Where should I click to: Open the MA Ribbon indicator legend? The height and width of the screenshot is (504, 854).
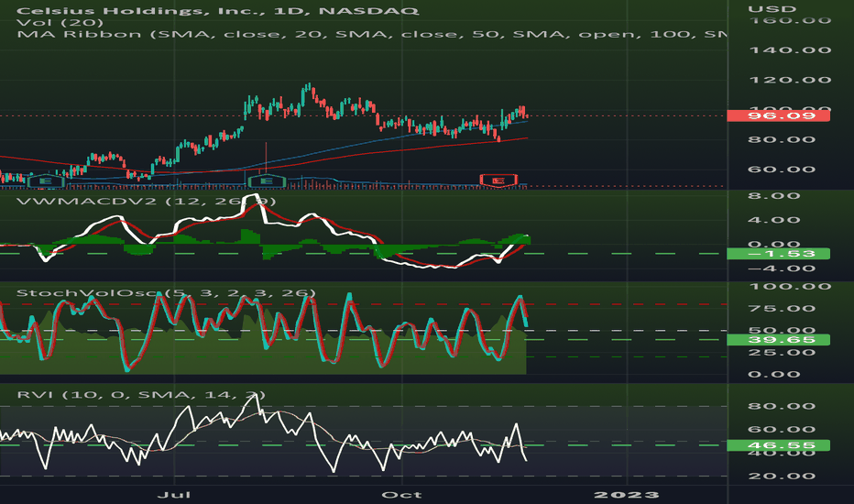click(371, 34)
